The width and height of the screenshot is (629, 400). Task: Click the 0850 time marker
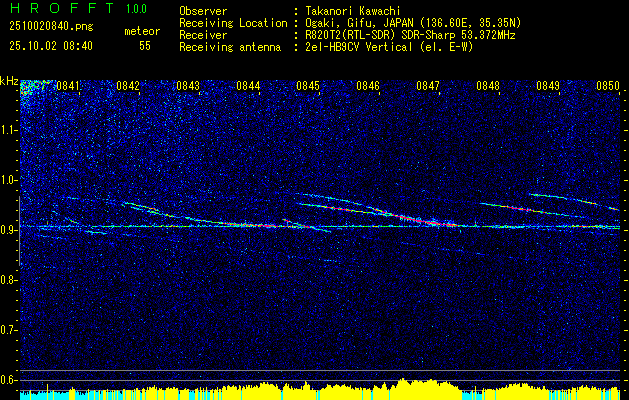(608, 86)
